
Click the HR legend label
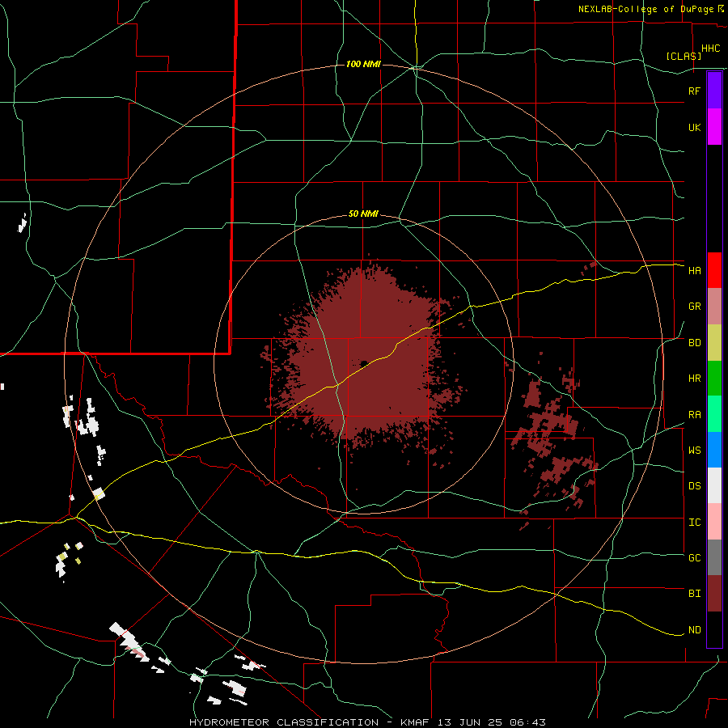(694, 379)
